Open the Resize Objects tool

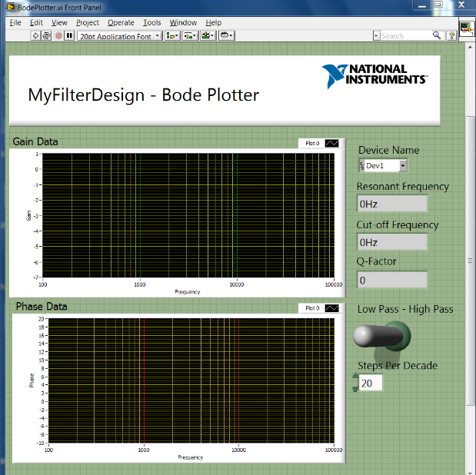[x=208, y=35]
